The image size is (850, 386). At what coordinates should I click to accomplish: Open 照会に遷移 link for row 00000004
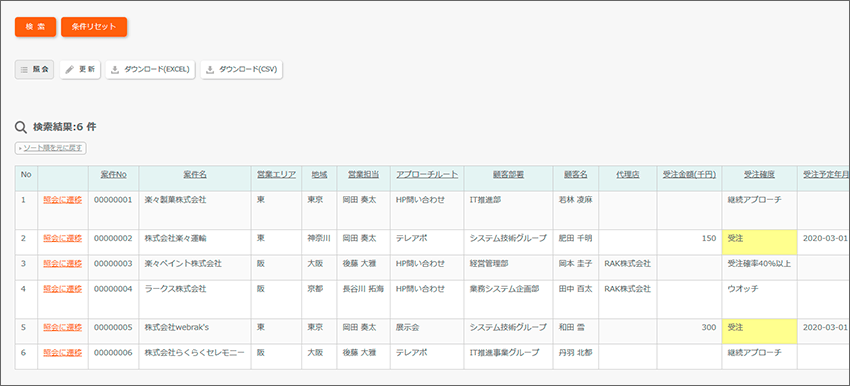pyautogui.click(x=62, y=289)
